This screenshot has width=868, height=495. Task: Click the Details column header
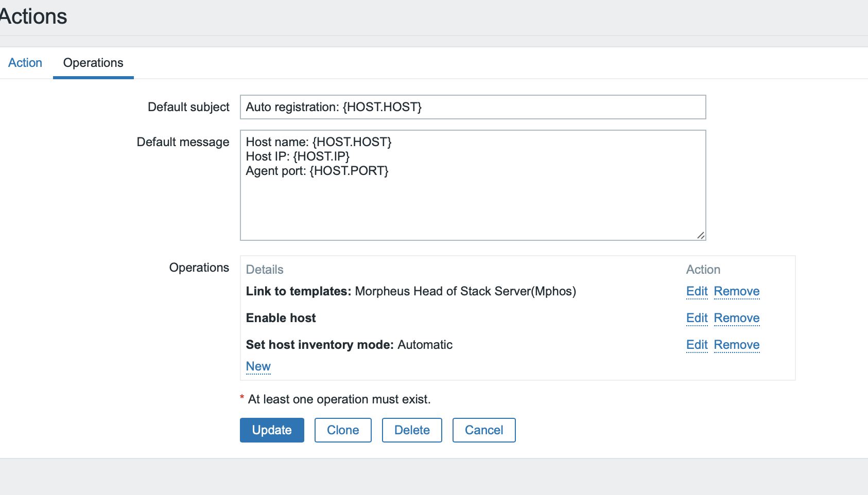pyautogui.click(x=265, y=270)
